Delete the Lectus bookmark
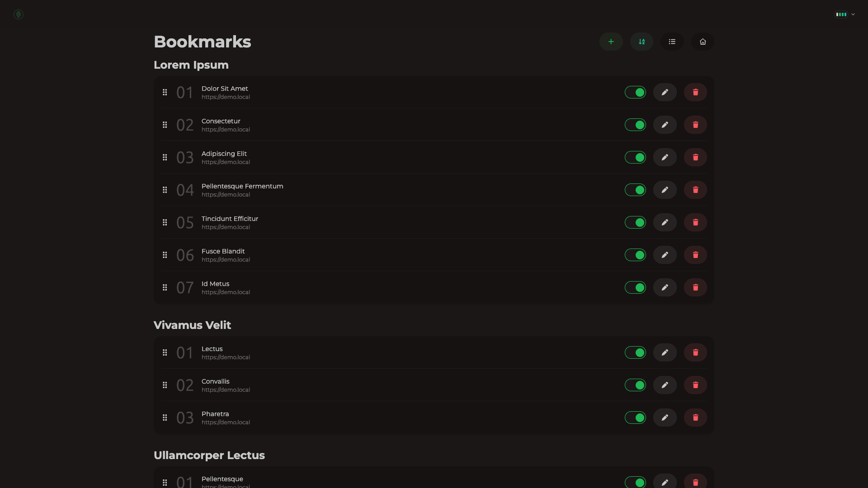The width and height of the screenshot is (868, 488). (x=695, y=352)
